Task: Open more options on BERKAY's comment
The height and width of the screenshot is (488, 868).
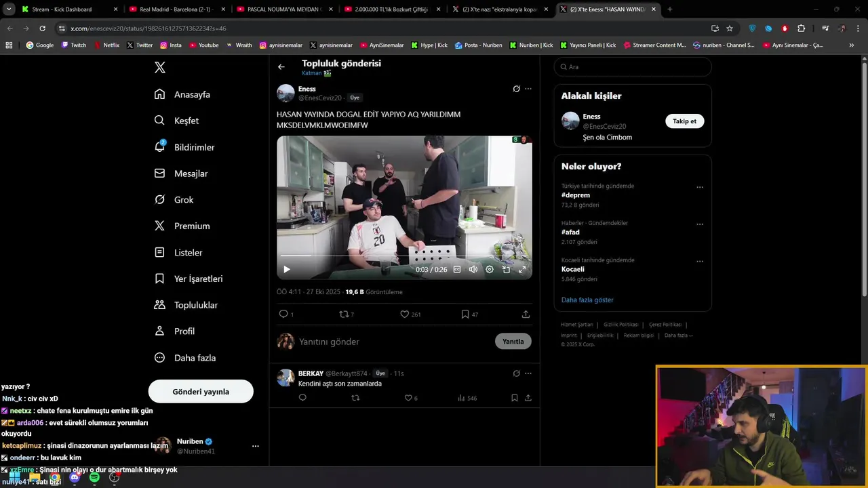Action: 528,373
